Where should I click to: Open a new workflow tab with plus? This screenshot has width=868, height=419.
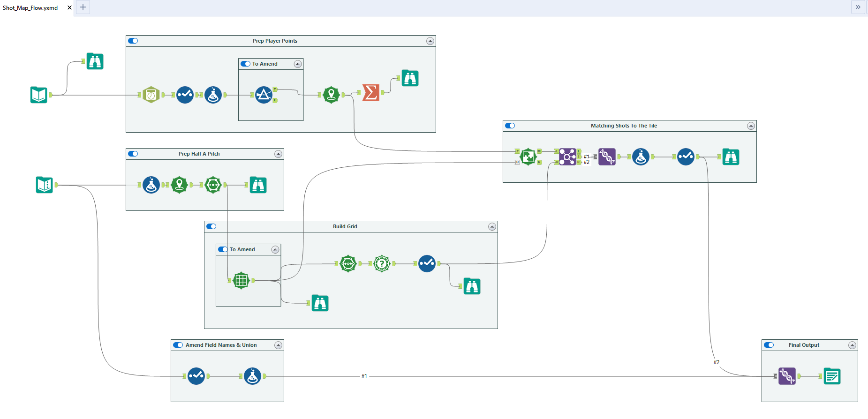[x=83, y=7]
